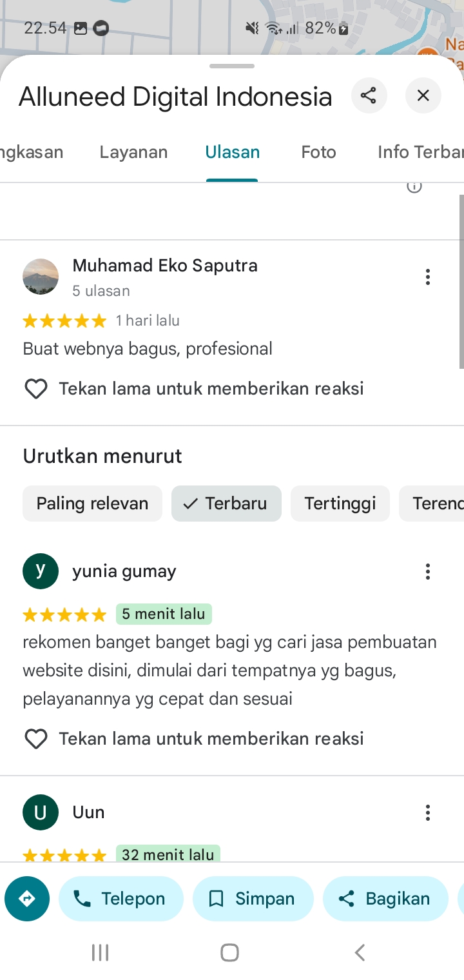Image resolution: width=464 pixels, height=980 pixels.
Task: Click the info icon above the reviews
Action: [414, 186]
